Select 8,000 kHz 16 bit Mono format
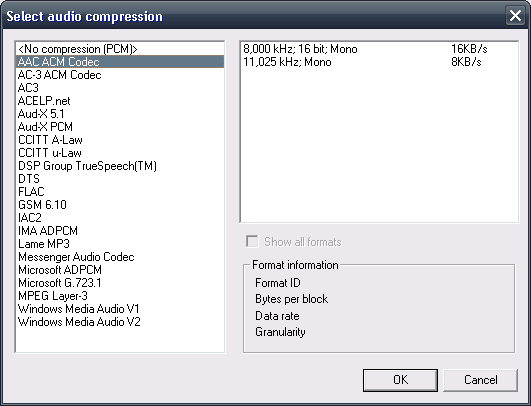The image size is (531, 406). coord(379,49)
